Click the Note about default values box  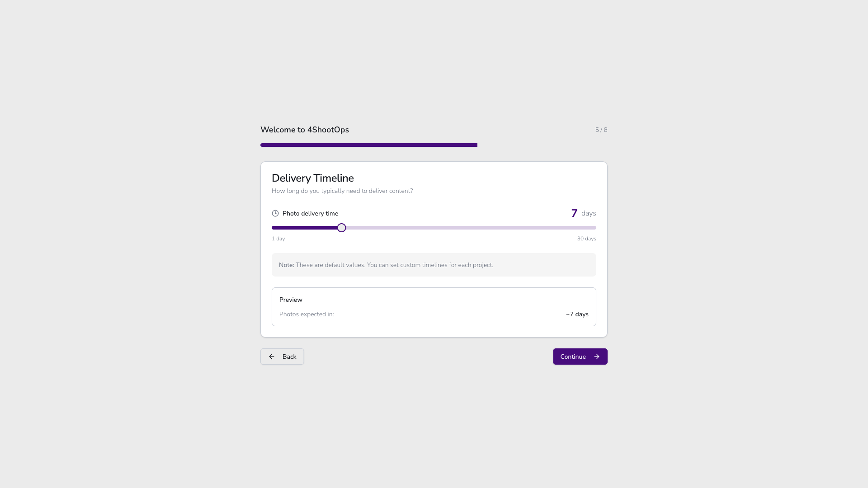(434, 265)
